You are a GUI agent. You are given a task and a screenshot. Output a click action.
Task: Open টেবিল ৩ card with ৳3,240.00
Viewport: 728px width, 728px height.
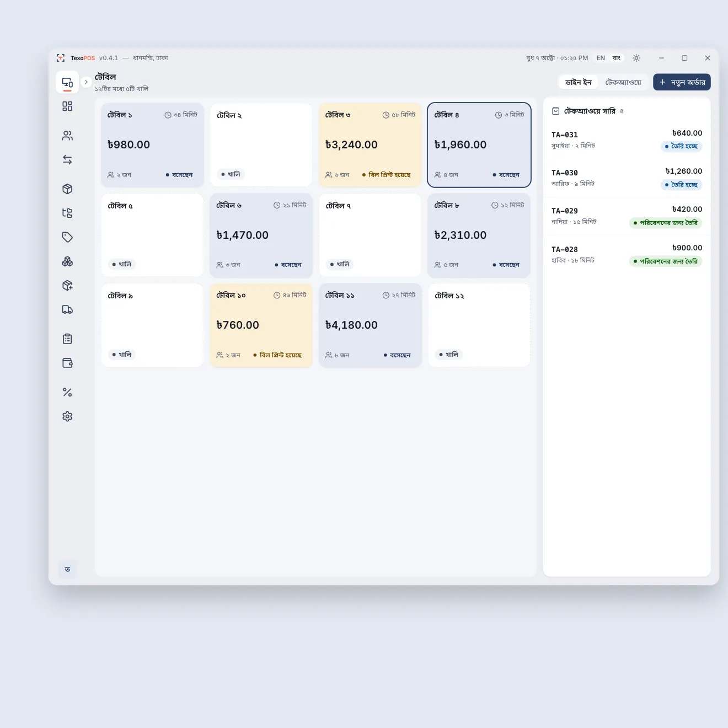click(371, 144)
